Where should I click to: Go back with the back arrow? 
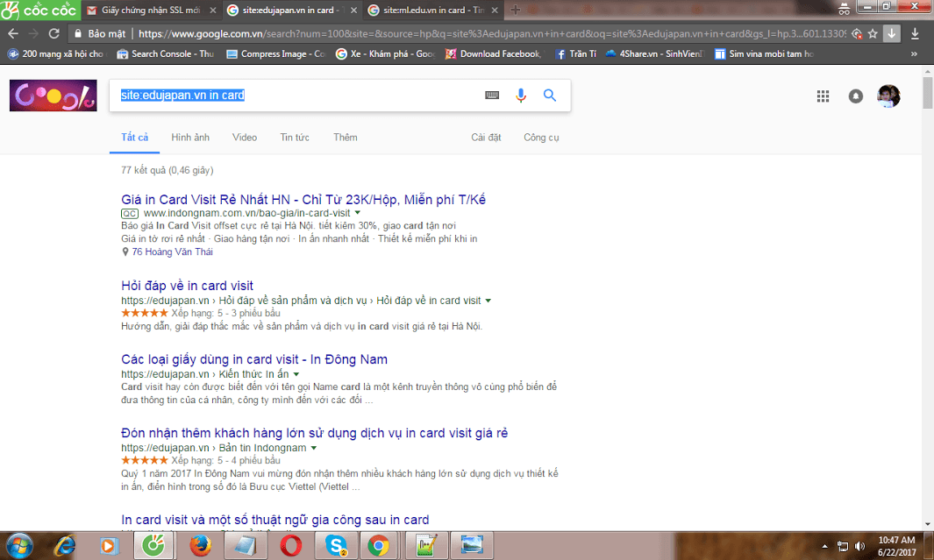click(x=13, y=34)
